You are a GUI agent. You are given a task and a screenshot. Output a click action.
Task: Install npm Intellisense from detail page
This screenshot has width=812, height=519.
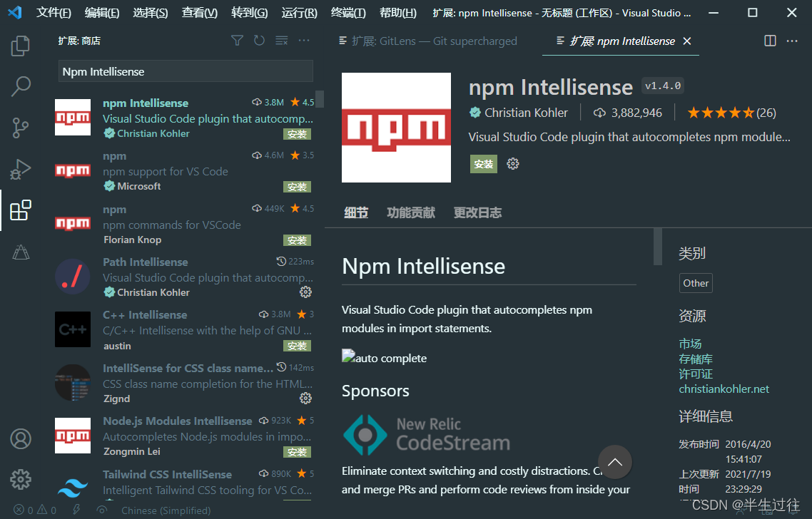pos(483,164)
